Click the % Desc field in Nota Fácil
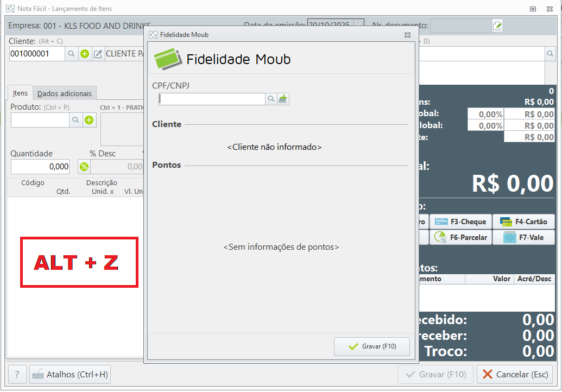Screen dimensions: 562x392 pos(117,167)
